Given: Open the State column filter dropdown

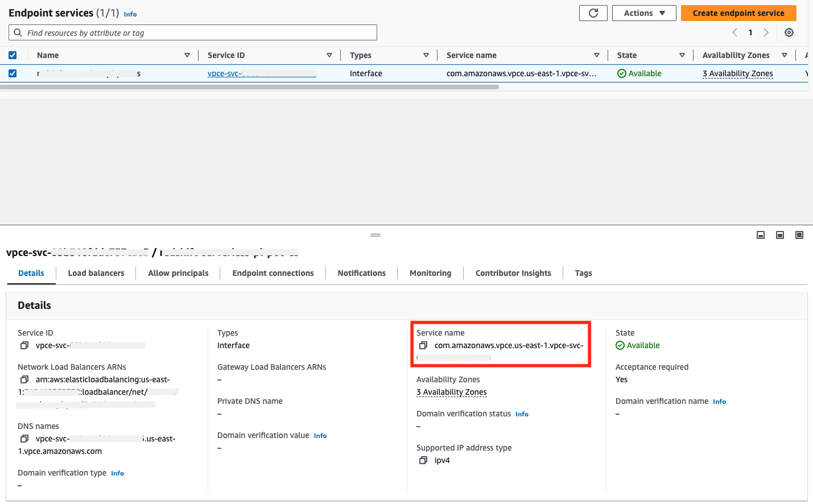Looking at the screenshot, I should [682, 55].
